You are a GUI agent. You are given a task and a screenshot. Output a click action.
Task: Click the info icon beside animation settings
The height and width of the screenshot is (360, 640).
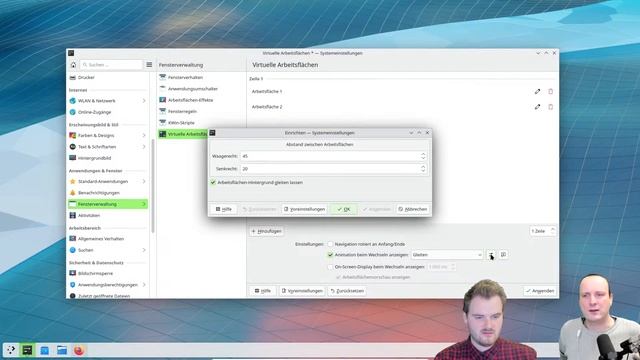pyautogui.click(x=503, y=255)
